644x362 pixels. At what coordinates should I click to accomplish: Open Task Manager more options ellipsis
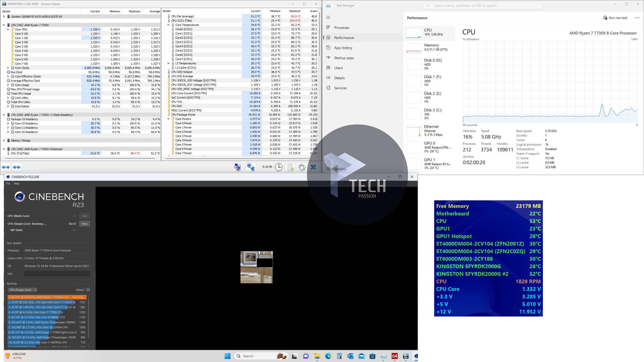pyautogui.click(x=637, y=18)
